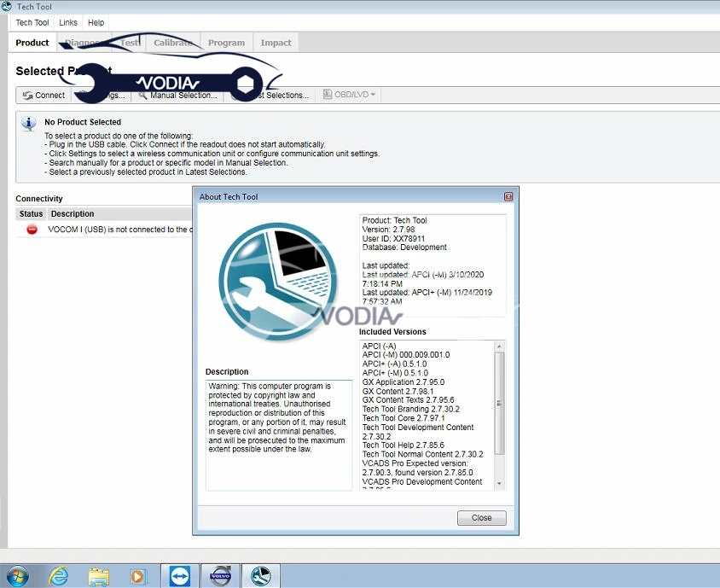This screenshot has height=588, width=720.
Task: Close the About Tech Tool dialog with X
Action: point(508,196)
